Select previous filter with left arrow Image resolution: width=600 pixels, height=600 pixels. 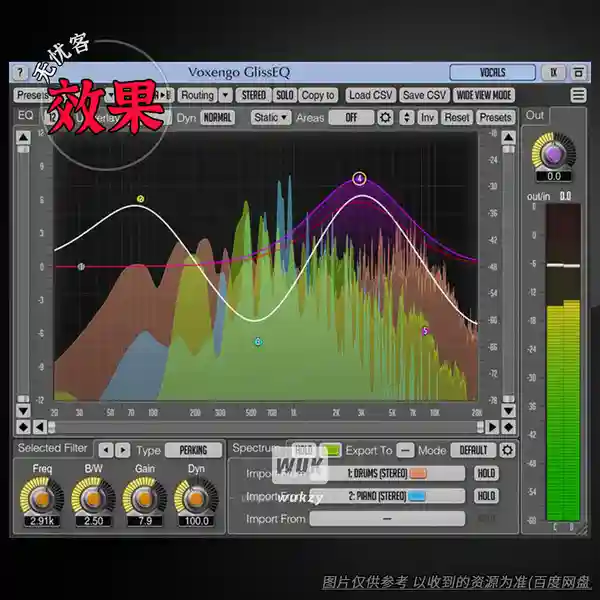tap(106, 450)
